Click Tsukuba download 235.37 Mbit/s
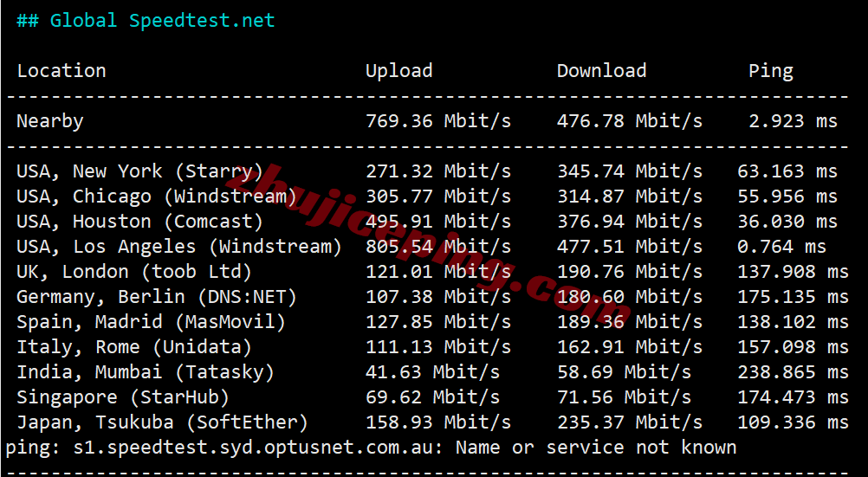868x477 pixels. (x=630, y=422)
